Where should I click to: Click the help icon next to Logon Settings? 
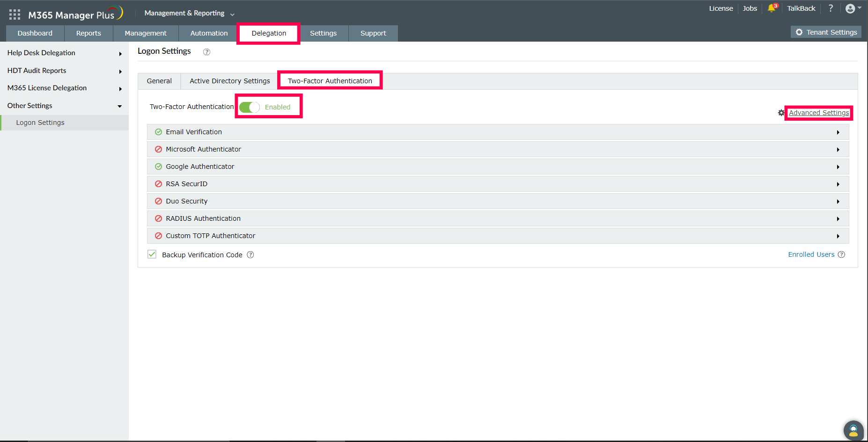[206, 52]
